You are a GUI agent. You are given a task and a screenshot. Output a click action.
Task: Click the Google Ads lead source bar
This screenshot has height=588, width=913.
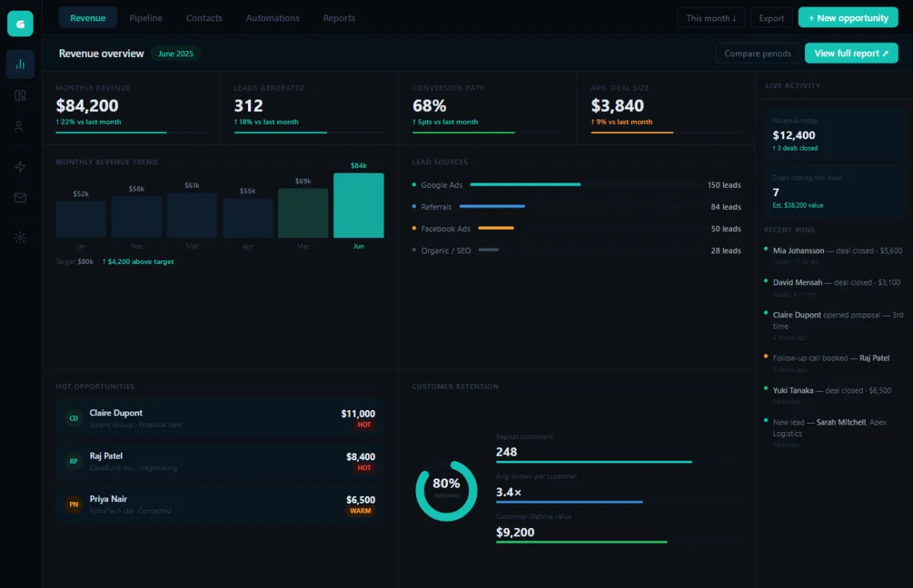pyautogui.click(x=526, y=185)
